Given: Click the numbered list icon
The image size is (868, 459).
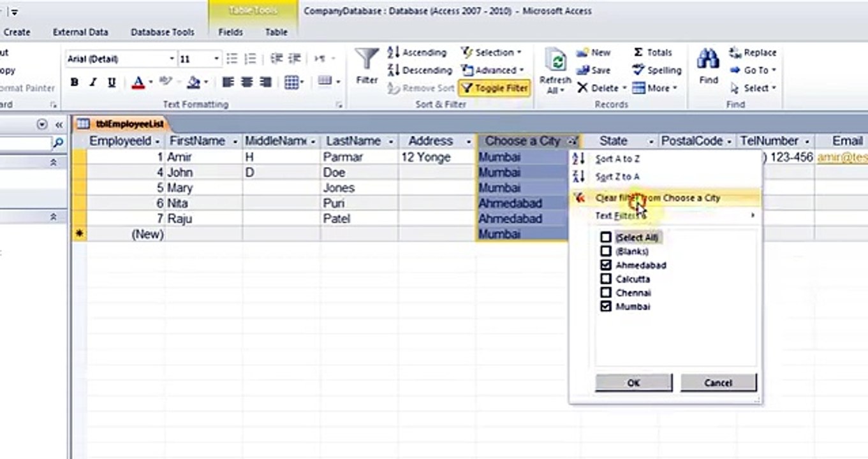Looking at the screenshot, I should coord(251,59).
